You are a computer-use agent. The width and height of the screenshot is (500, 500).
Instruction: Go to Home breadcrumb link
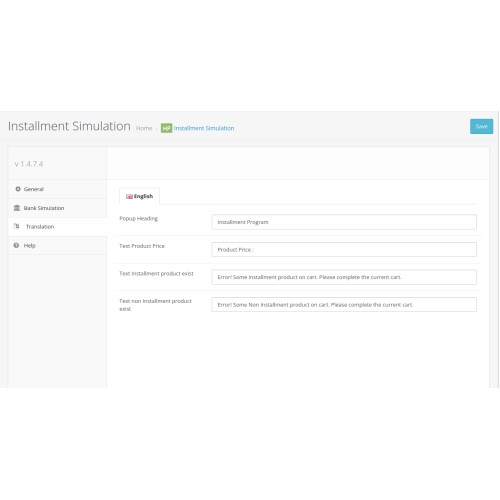(144, 128)
